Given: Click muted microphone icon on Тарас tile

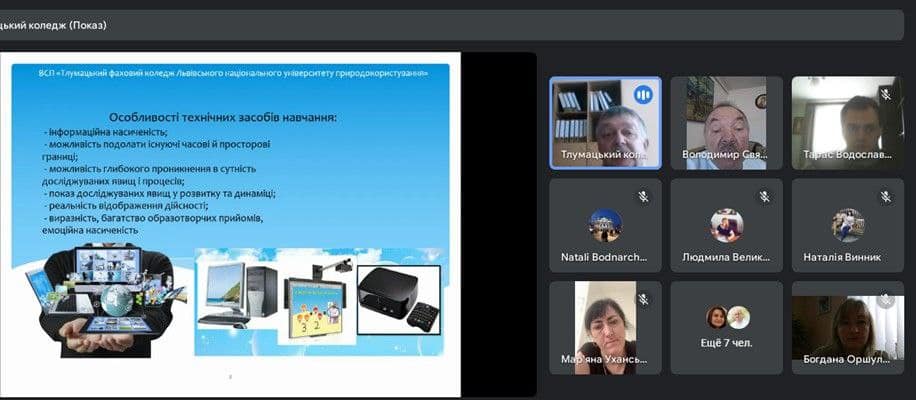Looking at the screenshot, I should pos(886,93).
